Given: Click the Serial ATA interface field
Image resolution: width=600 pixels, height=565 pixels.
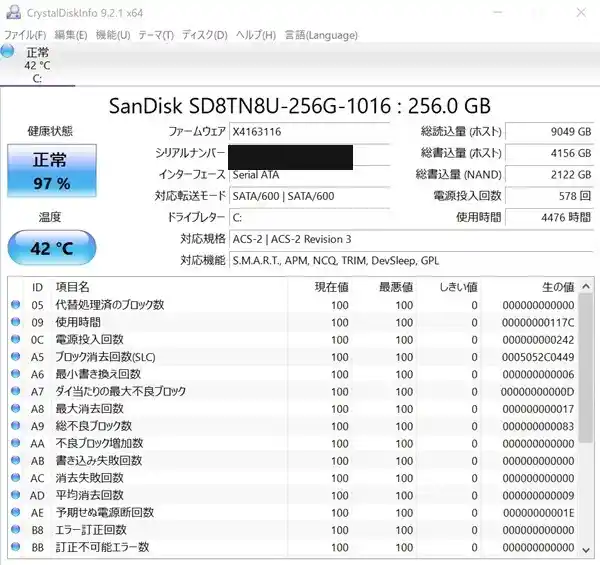Looking at the screenshot, I should click(309, 175).
